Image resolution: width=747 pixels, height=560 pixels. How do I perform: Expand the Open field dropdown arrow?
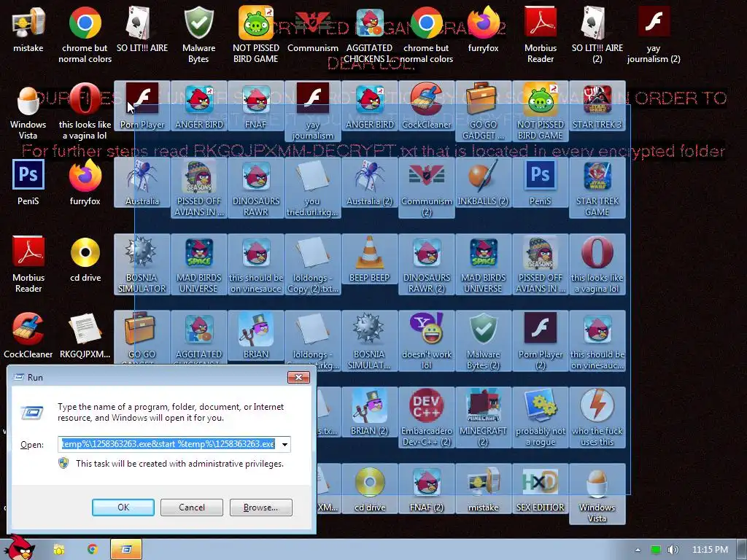click(x=285, y=444)
